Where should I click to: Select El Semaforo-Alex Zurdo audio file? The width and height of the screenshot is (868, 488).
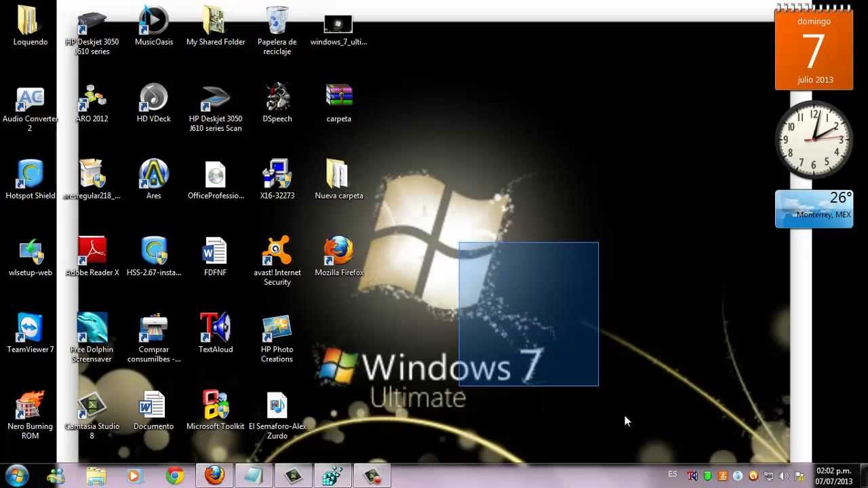277,415
